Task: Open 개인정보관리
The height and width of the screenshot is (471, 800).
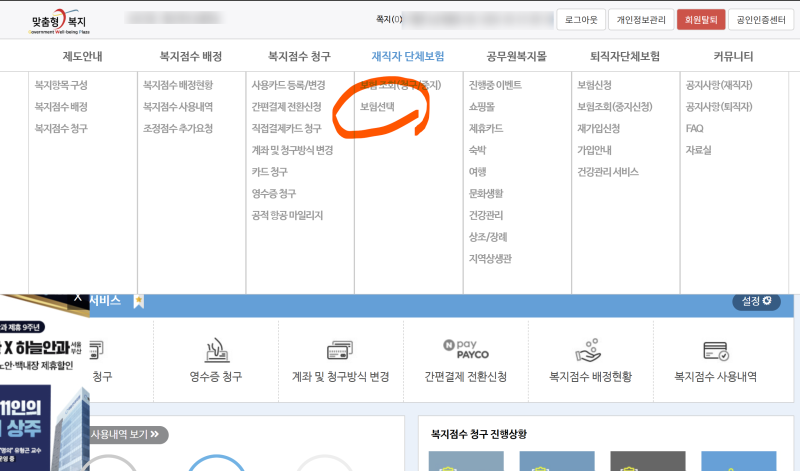Action: pyautogui.click(x=641, y=20)
